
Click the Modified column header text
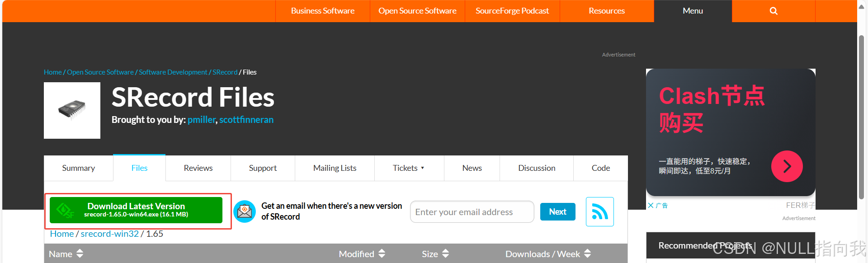(357, 254)
